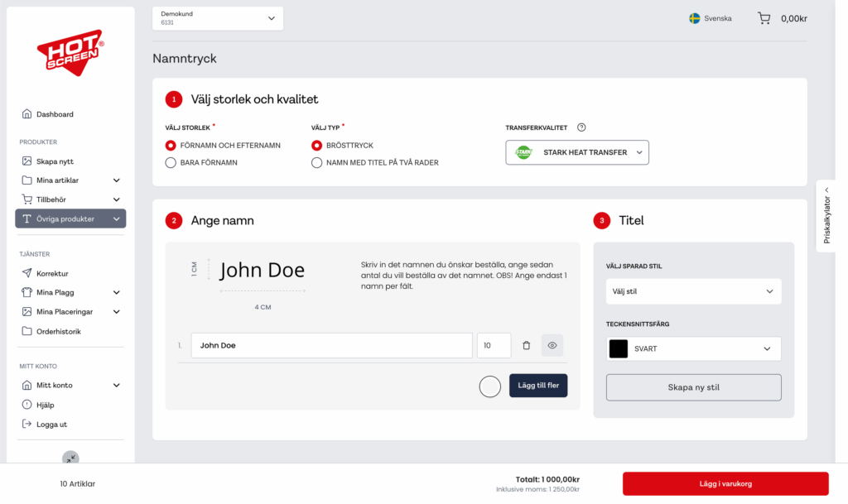
Task: Open the Välj stil dropdown
Action: [693, 291]
